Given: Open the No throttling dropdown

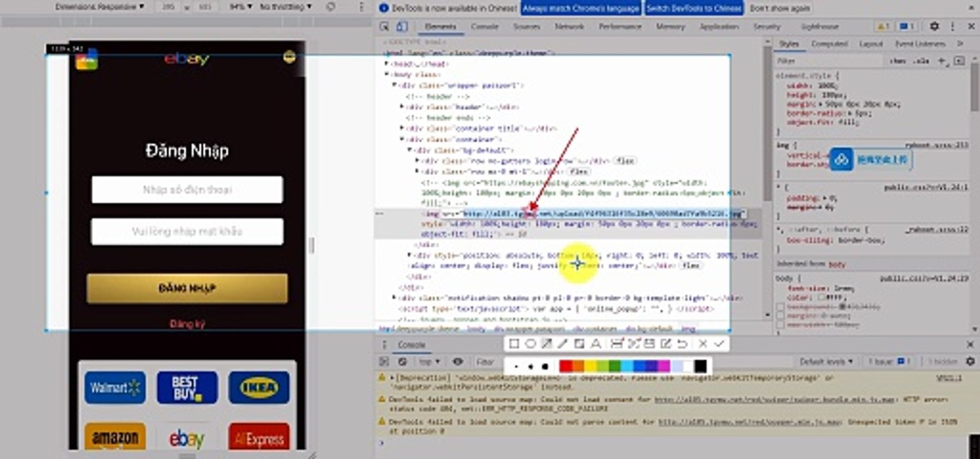Looking at the screenshot, I should [286, 6].
